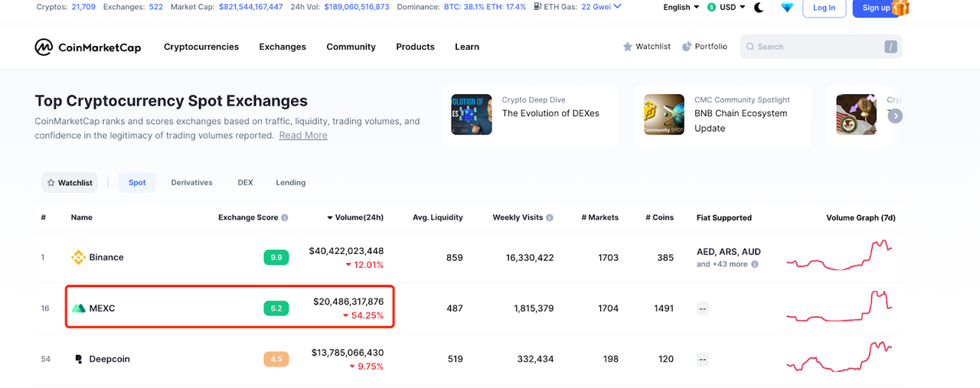This screenshot has width=980, height=388.
Task: Click the search magnifier icon
Action: point(750,47)
